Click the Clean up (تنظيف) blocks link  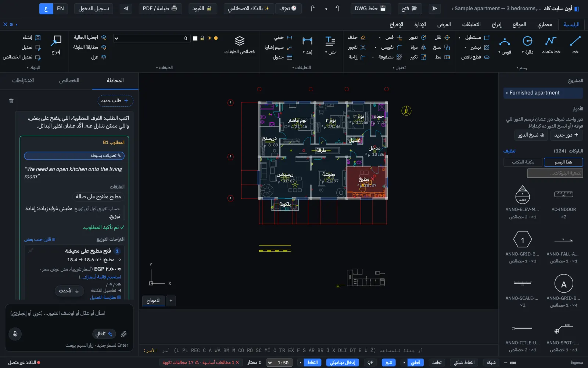pos(509,151)
